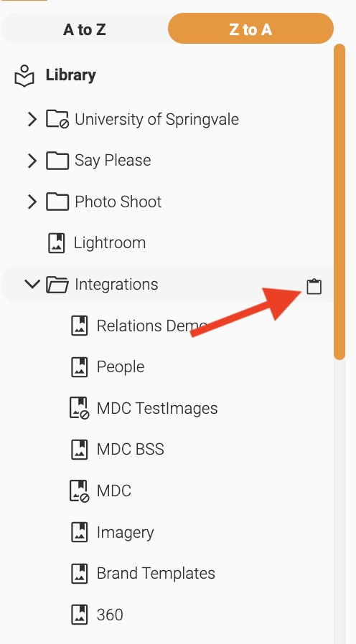Click the open Integrations folder icon
Viewport: 356px width, 644px height.
57,284
